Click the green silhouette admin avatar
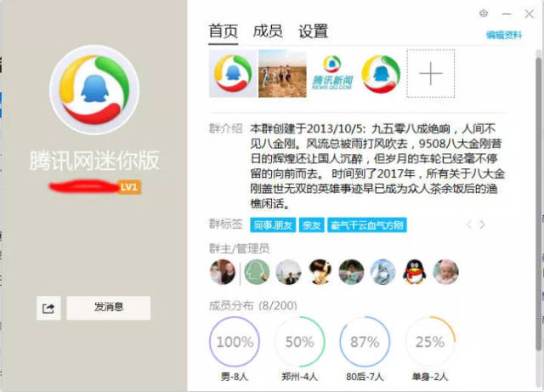Image resolution: width=544 pixels, height=392 pixels. [257, 272]
